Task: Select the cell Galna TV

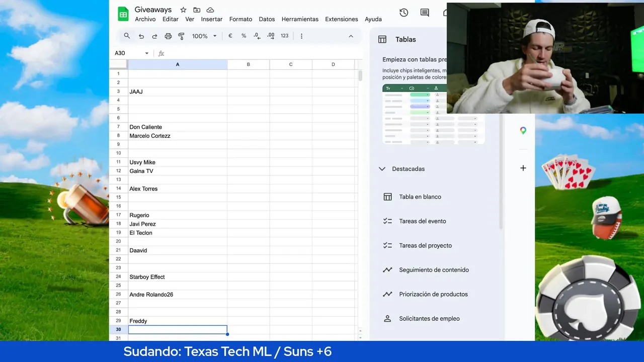Action: coord(178,171)
